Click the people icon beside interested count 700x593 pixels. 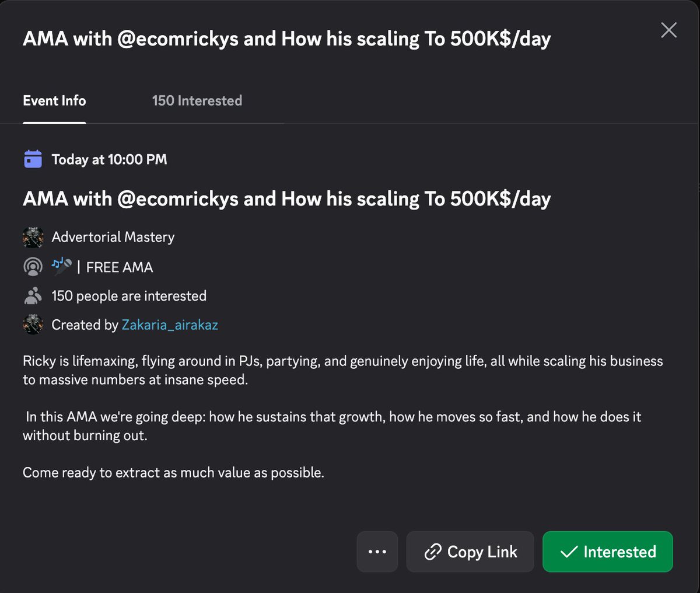click(33, 296)
